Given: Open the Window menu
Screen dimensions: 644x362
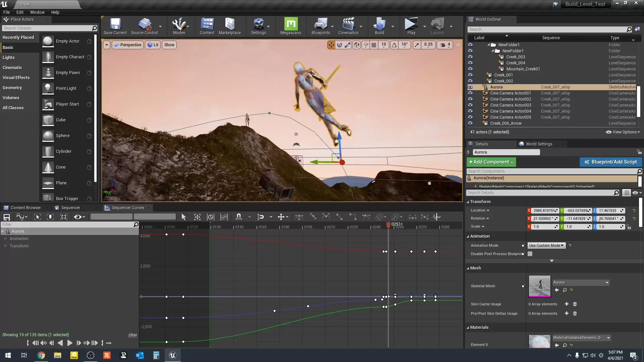Looking at the screenshot, I should 37,12.
